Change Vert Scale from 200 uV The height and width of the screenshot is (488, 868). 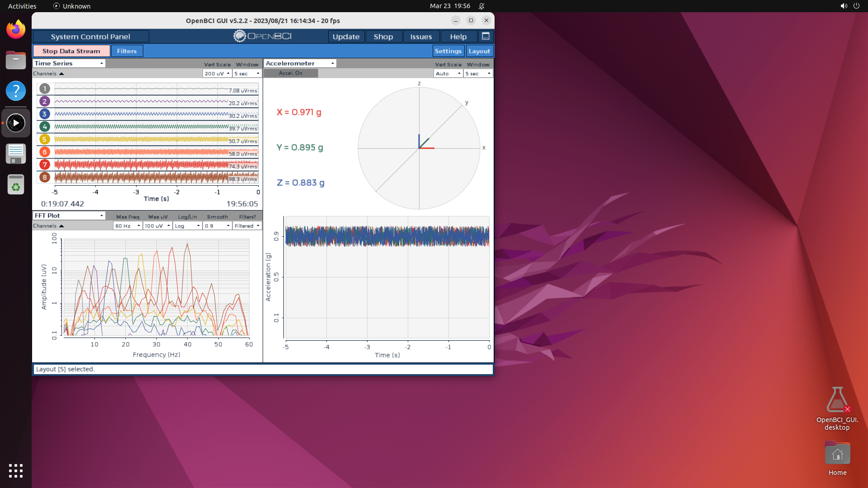217,73
